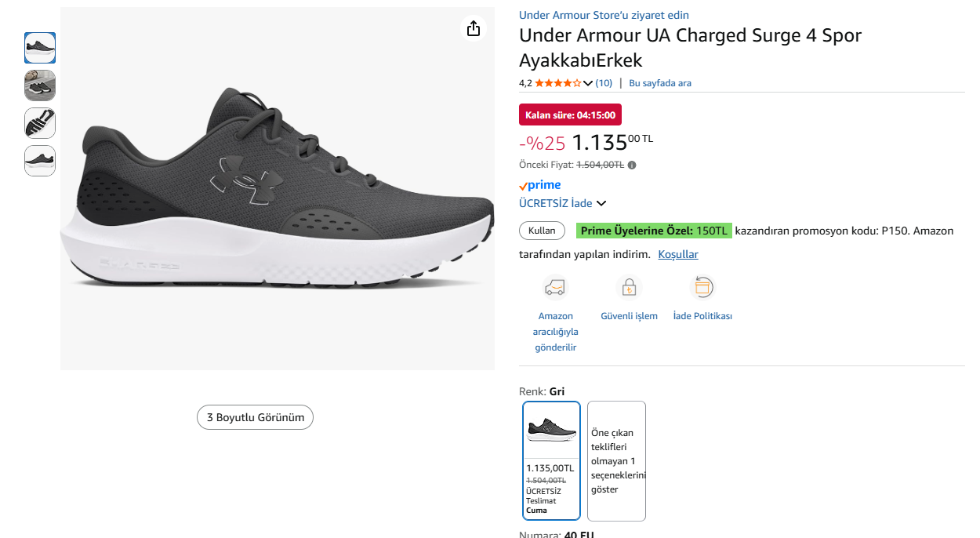Click the share icon above product image

(473, 29)
